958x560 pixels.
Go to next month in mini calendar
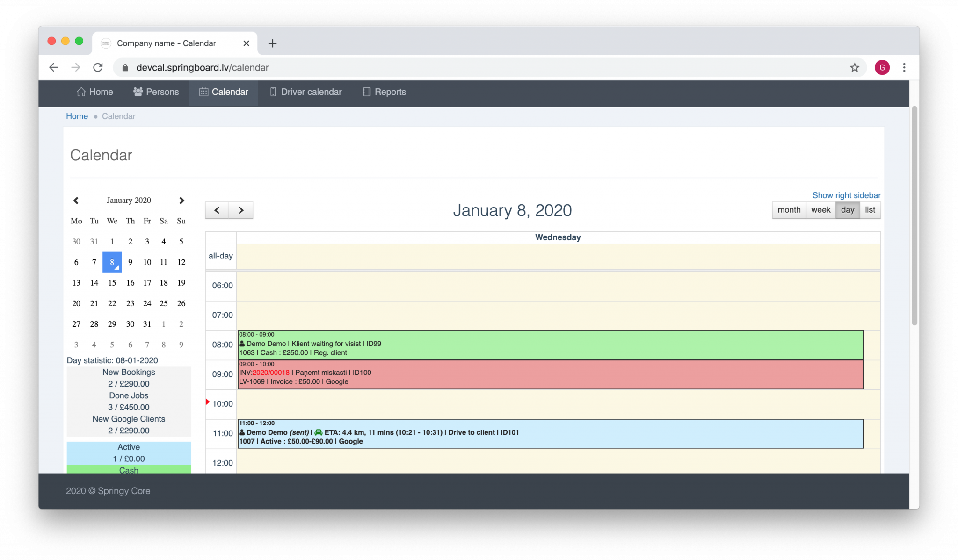tap(181, 201)
